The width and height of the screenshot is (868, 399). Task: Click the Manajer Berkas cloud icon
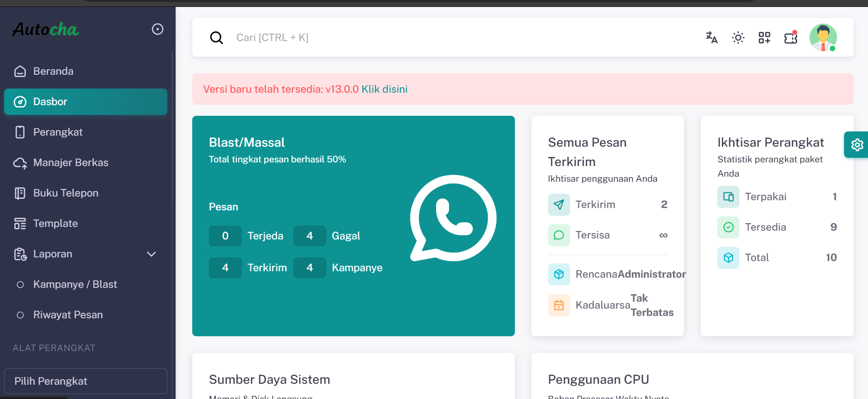pyautogui.click(x=20, y=163)
